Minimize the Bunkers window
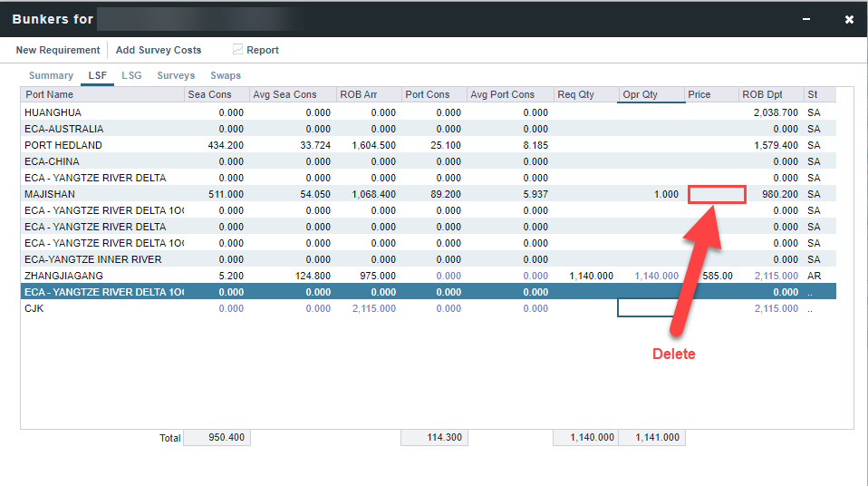Screen dimensions: 868x486 tap(805, 19)
